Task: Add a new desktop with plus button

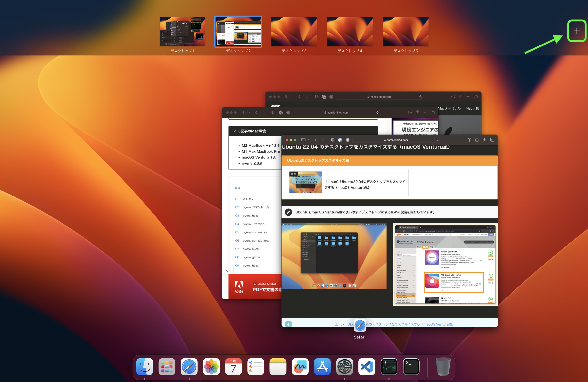Action: [577, 31]
